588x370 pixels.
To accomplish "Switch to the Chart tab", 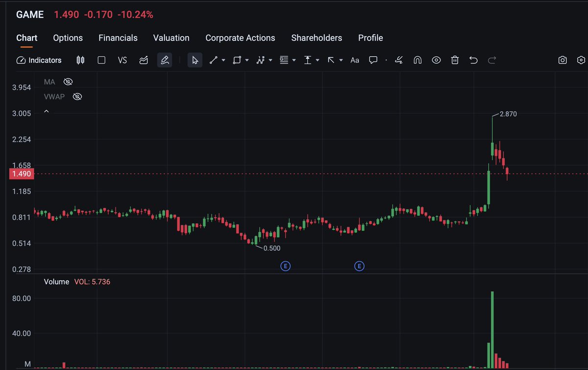I will pyautogui.click(x=26, y=38).
